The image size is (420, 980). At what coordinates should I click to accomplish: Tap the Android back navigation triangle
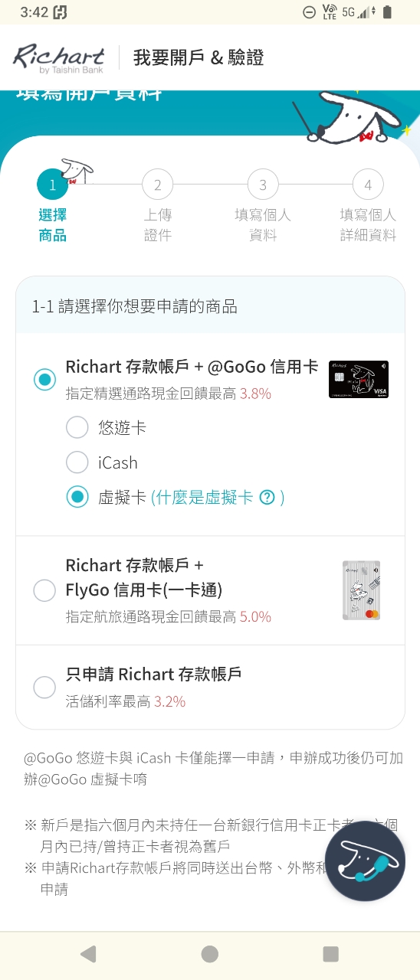point(89,953)
